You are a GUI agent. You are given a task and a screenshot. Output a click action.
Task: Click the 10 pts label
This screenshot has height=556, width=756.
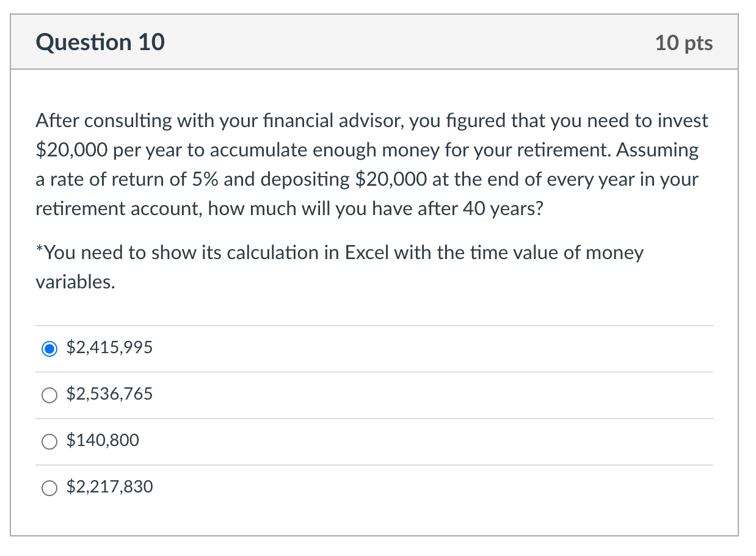683,43
